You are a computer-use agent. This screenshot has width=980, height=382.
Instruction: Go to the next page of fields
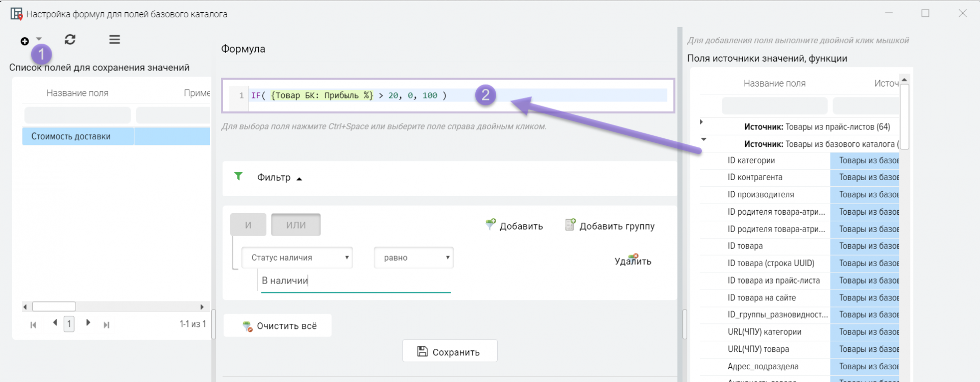[88, 323]
